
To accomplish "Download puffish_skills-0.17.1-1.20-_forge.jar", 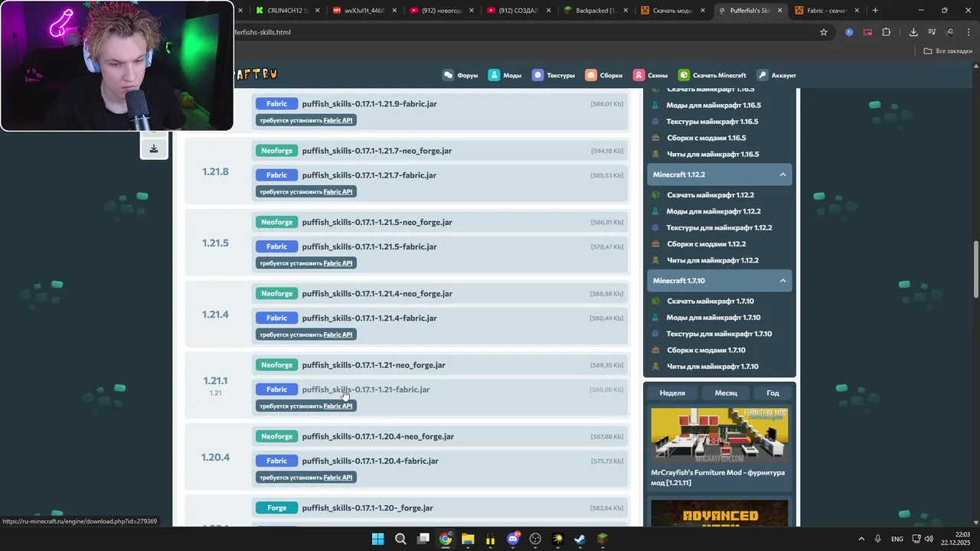I will 367,508.
